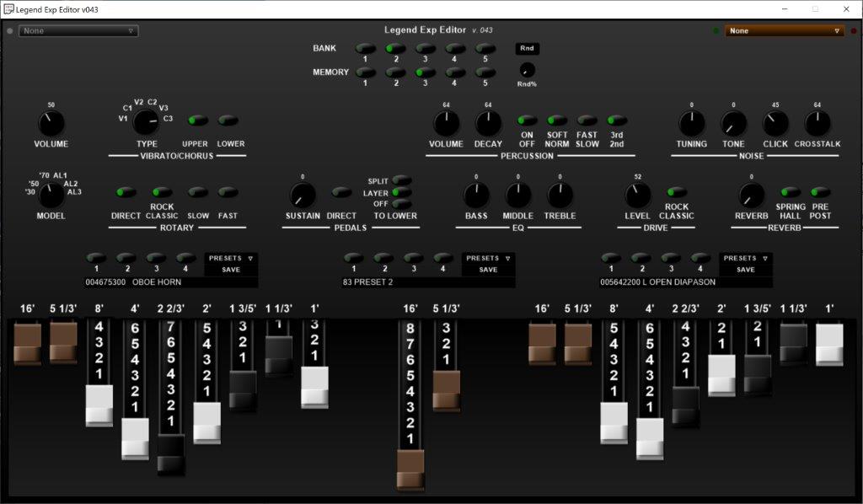The height and width of the screenshot is (504, 863).
Task: Toggle Reverb Pre/Post LED
Action: pyautogui.click(x=820, y=192)
